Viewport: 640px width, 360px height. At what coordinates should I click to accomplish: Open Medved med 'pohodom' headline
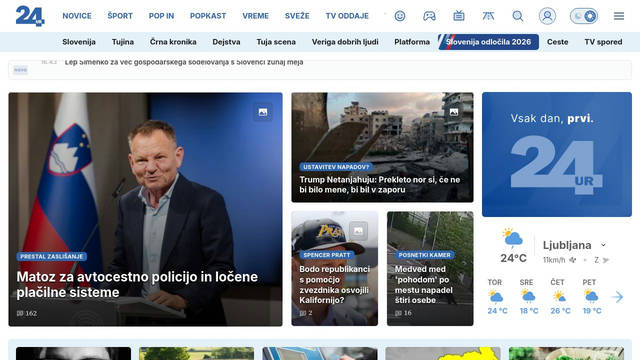coord(424,284)
